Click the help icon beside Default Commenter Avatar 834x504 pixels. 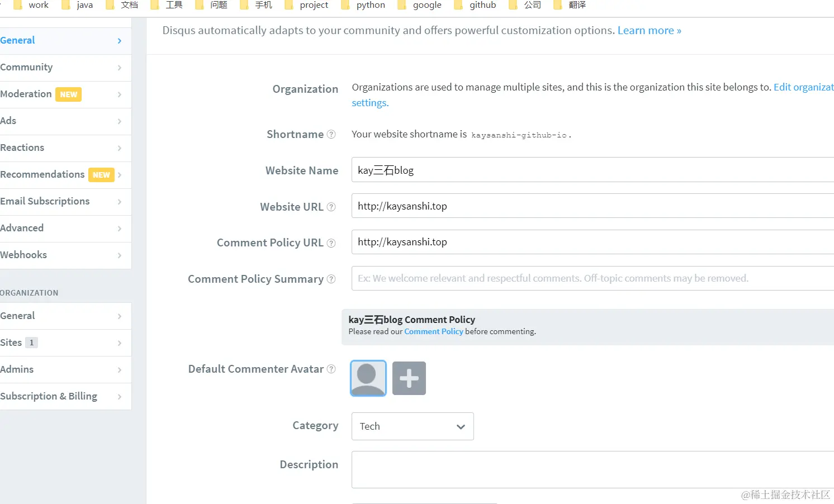pos(331,369)
